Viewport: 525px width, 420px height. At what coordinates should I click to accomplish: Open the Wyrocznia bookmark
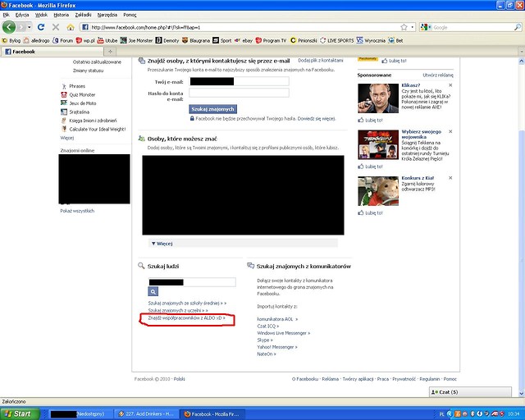(371, 40)
